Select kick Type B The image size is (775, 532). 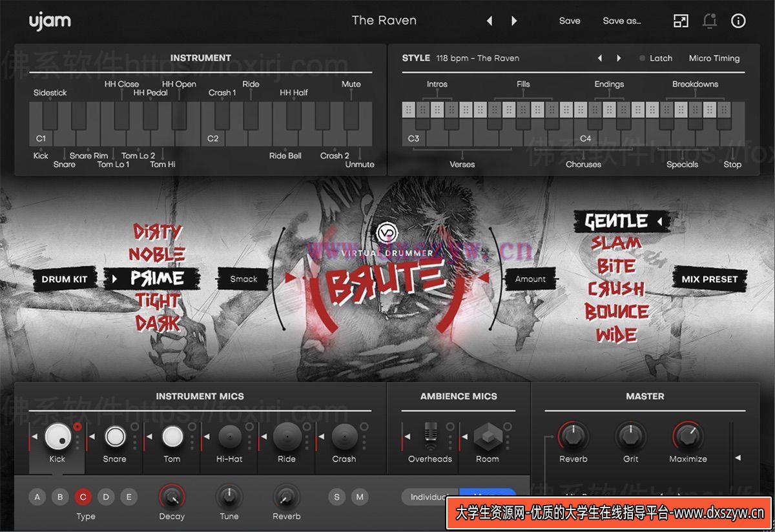(60, 497)
